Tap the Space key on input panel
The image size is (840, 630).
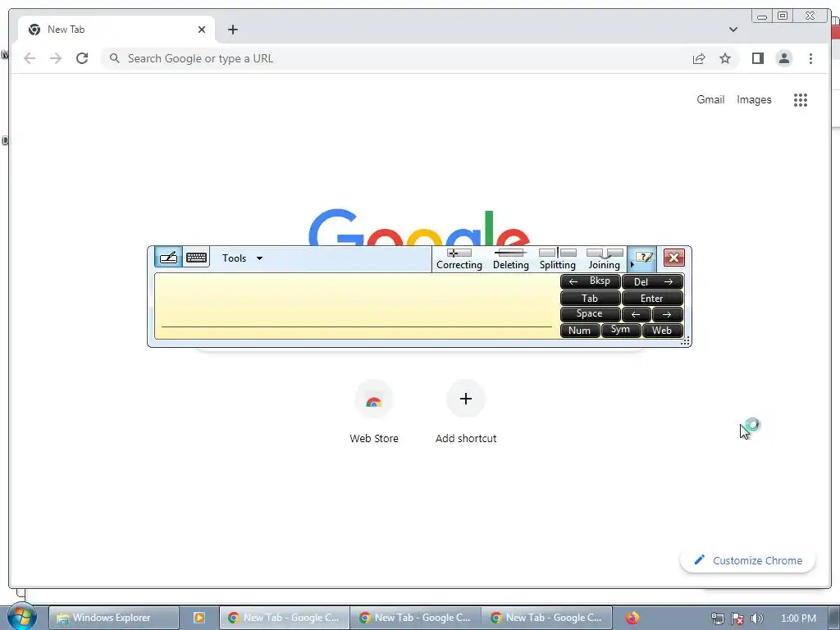tap(590, 314)
